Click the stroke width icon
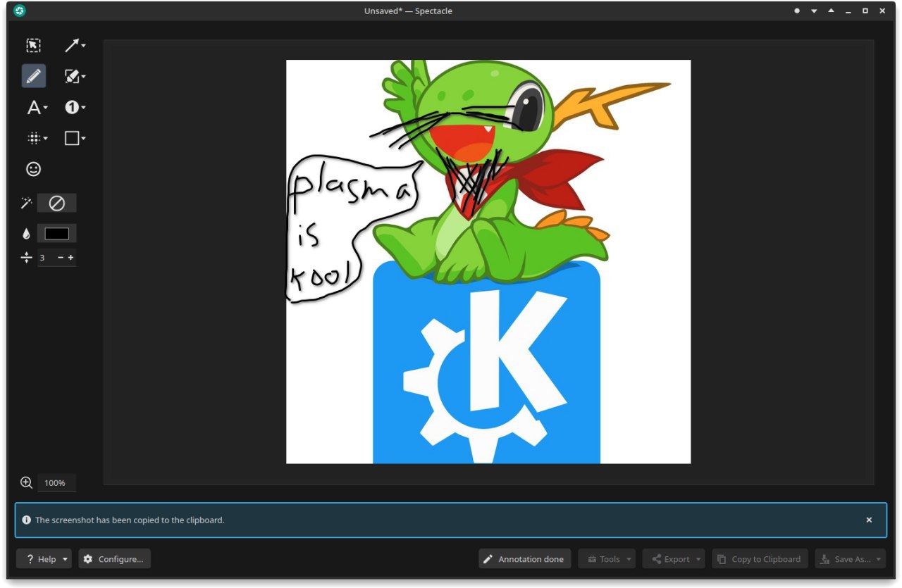 (26, 258)
